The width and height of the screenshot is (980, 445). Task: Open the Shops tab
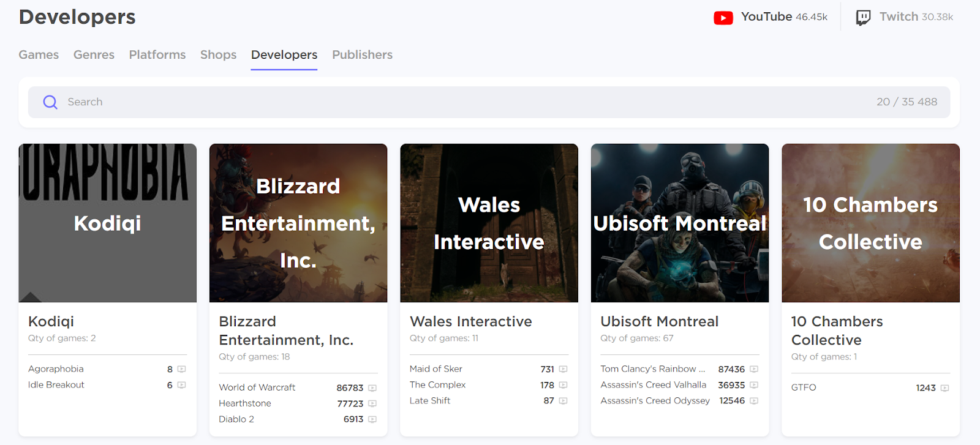(x=218, y=54)
